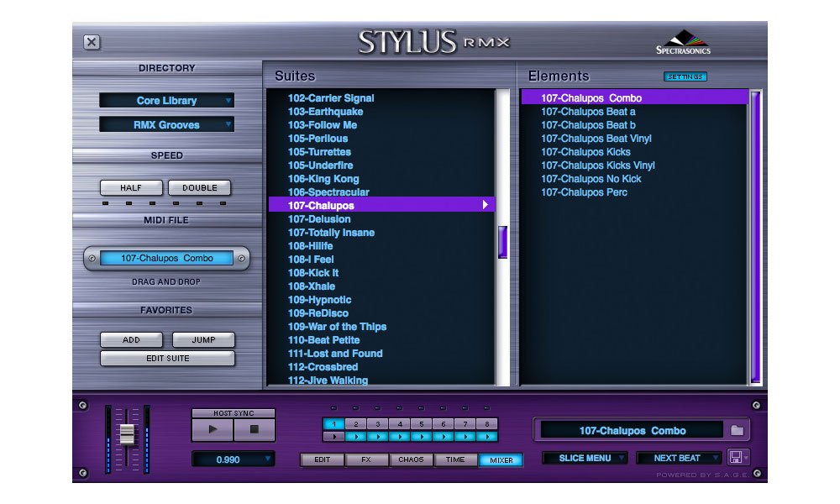Click the arrow next to 107-Chalupos suite
The width and height of the screenshot is (840, 504).
click(x=487, y=204)
